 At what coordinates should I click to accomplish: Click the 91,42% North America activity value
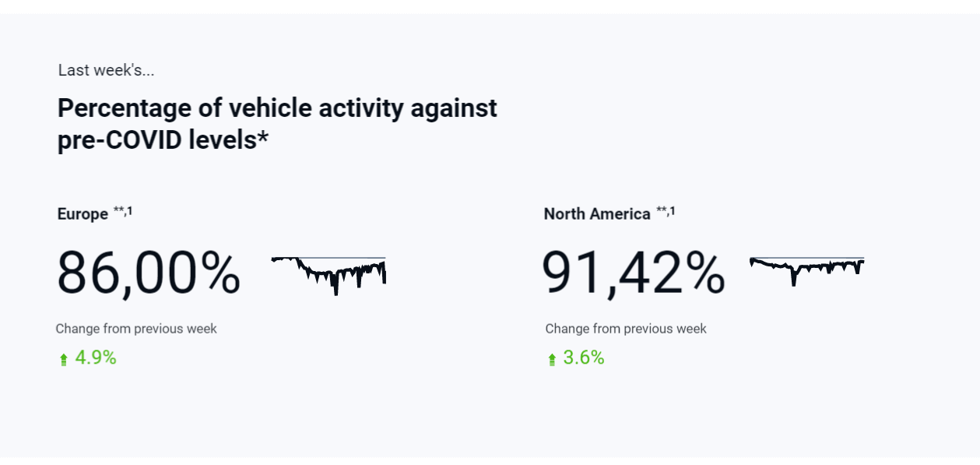[x=634, y=273]
